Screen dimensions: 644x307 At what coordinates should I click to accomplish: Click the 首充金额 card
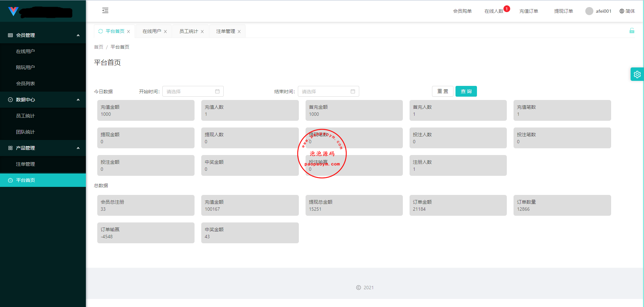[354, 110]
